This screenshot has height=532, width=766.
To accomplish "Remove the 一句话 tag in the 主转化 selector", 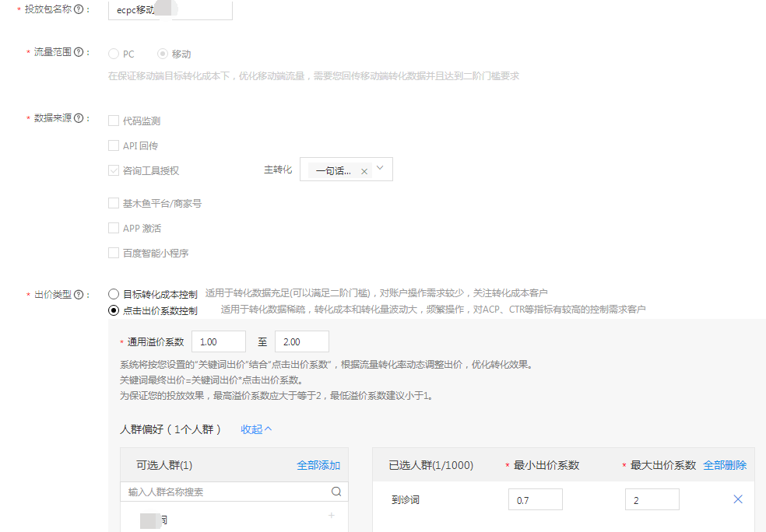I will point(363,169).
